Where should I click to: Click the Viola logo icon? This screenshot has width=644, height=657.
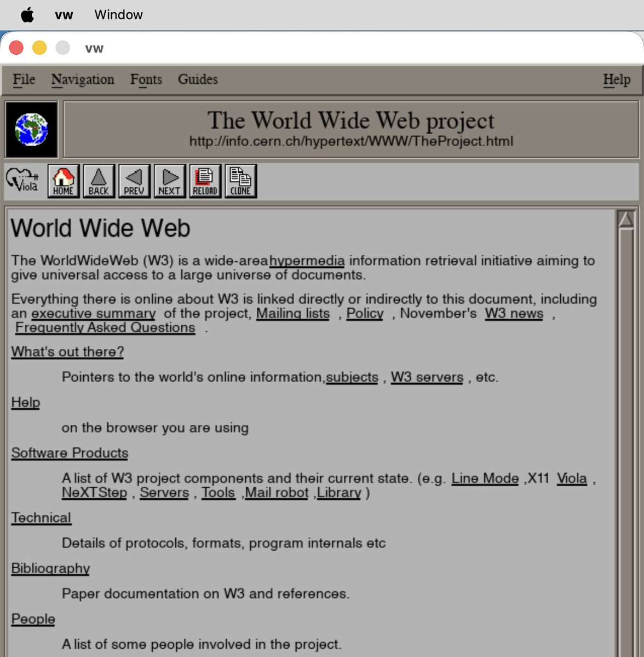tap(22, 180)
